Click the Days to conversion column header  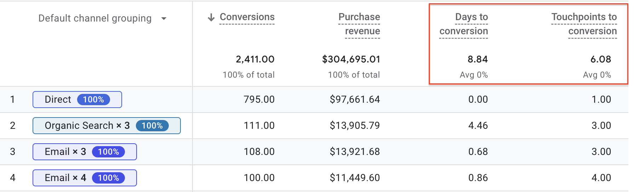(x=464, y=24)
